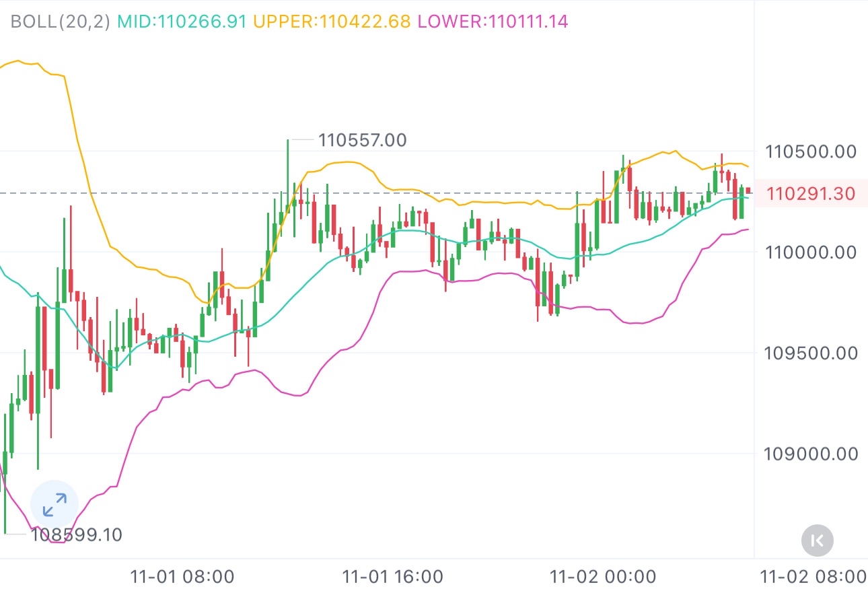The width and height of the screenshot is (868, 589).
Task: Select the 109000.00 price axis label
Action: (x=811, y=454)
